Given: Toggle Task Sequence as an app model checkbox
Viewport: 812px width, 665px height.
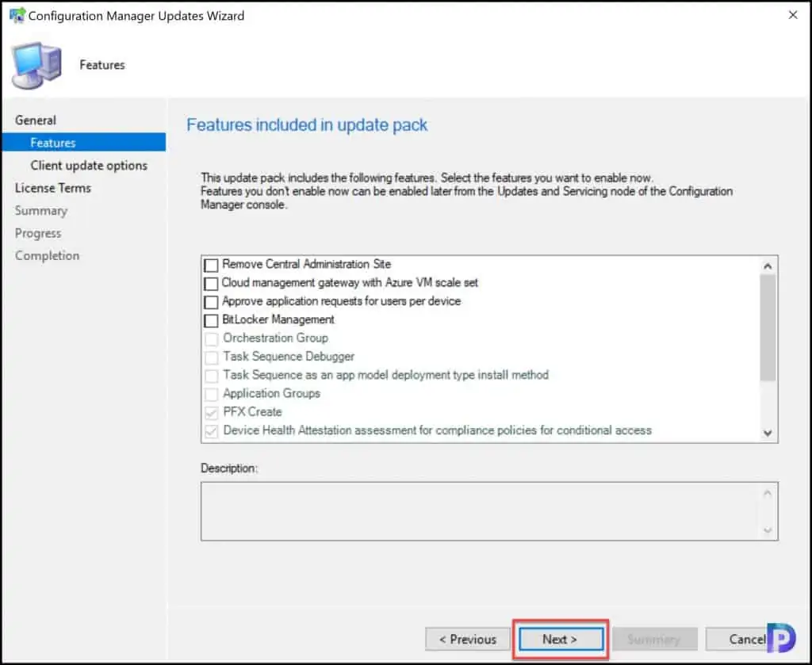Looking at the screenshot, I should [211, 376].
